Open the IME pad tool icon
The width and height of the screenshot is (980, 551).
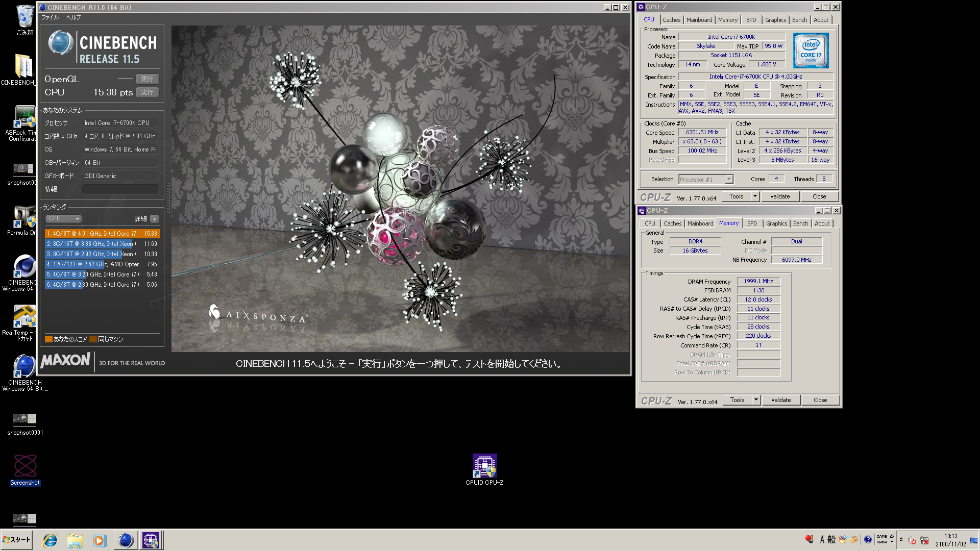[843, 539]
